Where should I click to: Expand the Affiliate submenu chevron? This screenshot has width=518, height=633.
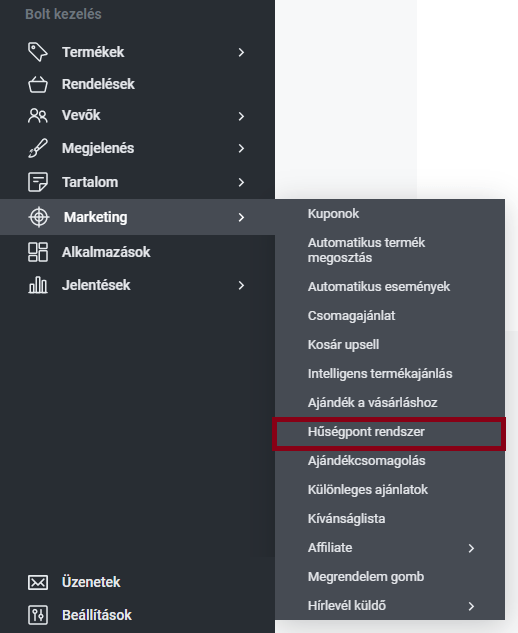tap(471, 548)
